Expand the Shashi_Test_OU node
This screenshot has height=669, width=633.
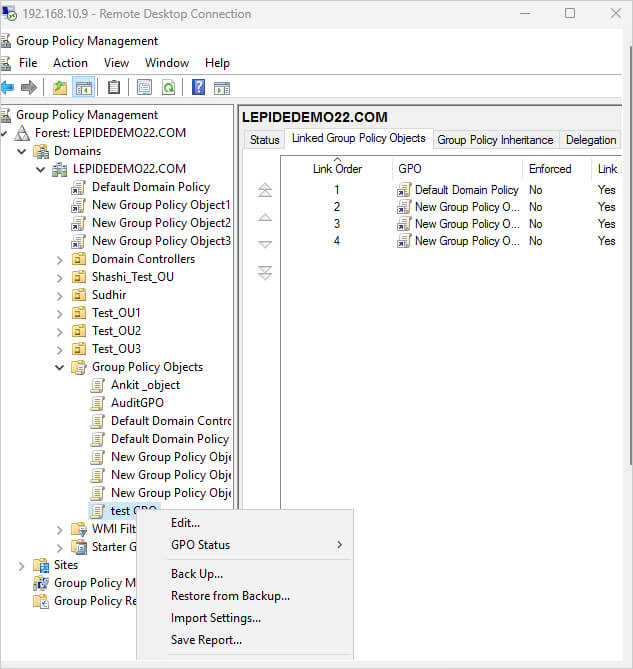click(60, 278)
